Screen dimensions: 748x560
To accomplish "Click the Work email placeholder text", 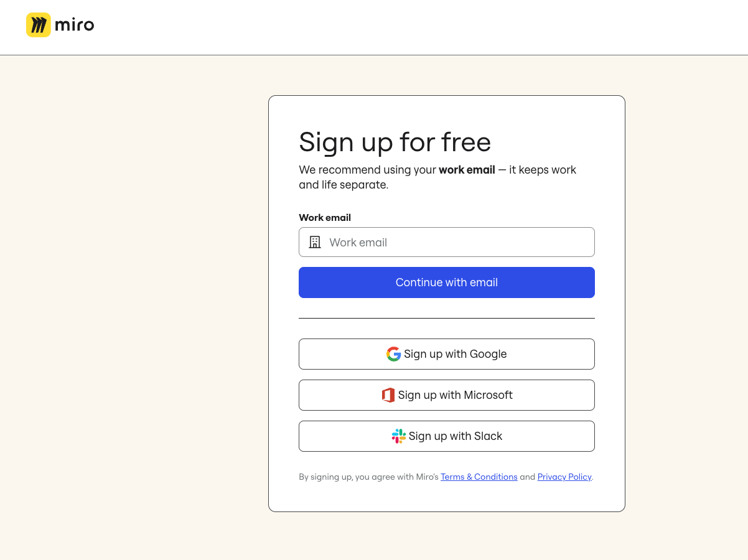I will click(x=358, y=242).
